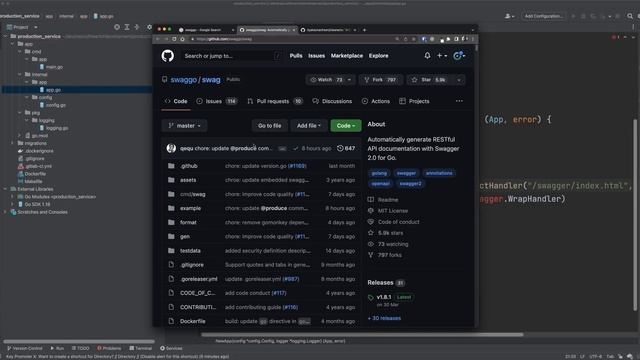The image size is (640, 360).
Task: Switch to the Actions tab
Action: (x=376, y=101)
